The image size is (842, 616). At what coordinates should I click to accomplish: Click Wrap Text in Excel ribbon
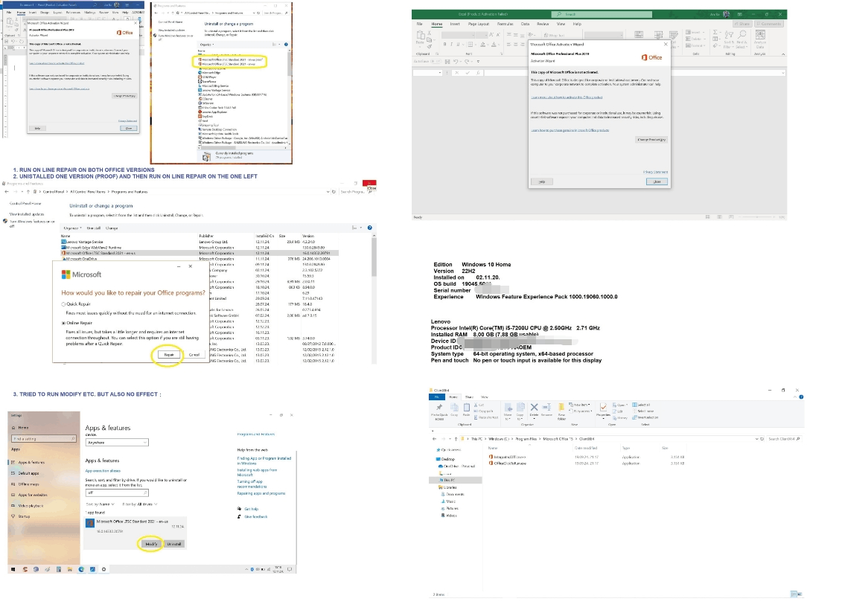click(x=553, y=36)
